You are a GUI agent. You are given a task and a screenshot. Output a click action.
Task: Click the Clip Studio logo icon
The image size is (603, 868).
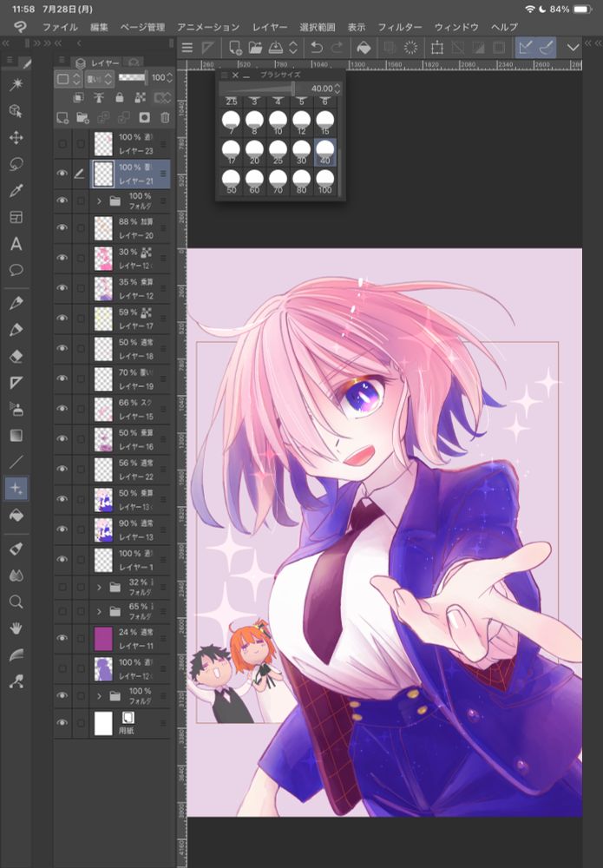[x=20, y=27]
